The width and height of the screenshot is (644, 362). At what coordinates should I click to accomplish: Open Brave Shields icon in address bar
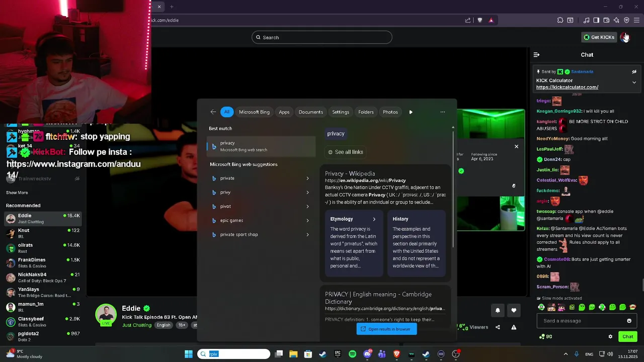[x=480, y=20]
